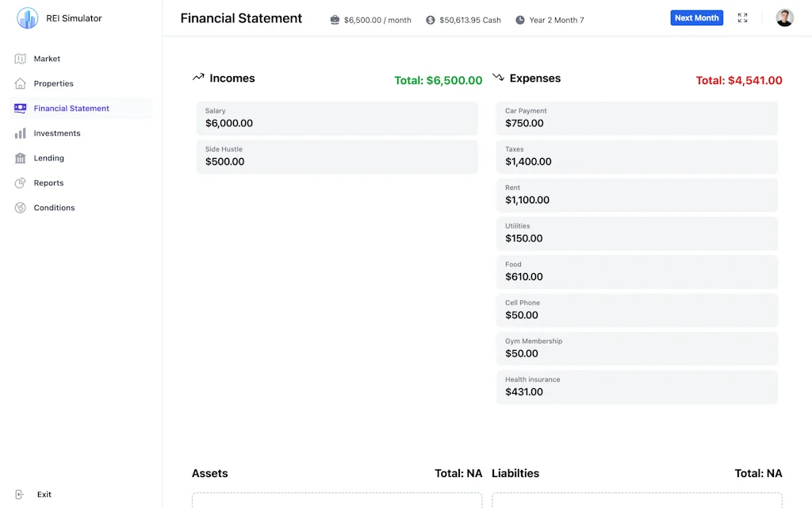Select Financial Statement in the sidebar
The height and width of the screenshot is (508, 812).
pos(71,108)
